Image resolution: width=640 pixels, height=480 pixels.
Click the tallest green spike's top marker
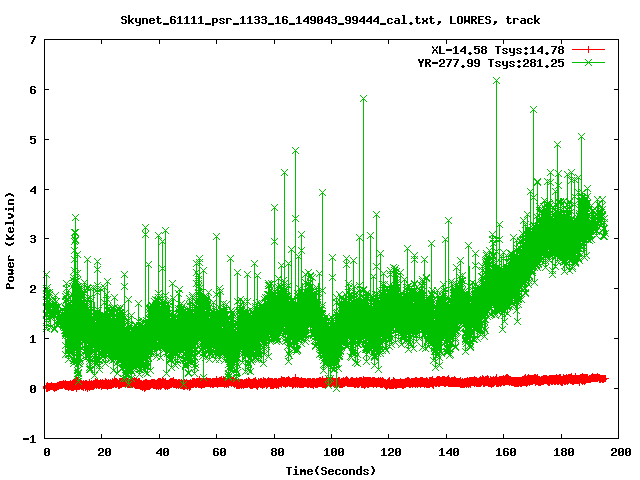click(496, 80)
